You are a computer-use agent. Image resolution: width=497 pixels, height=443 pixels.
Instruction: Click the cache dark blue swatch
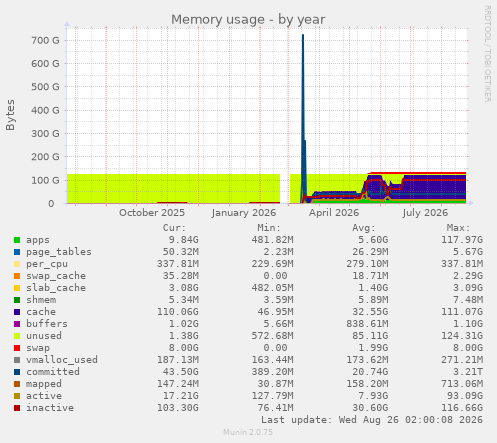click(x=17, y=312)
